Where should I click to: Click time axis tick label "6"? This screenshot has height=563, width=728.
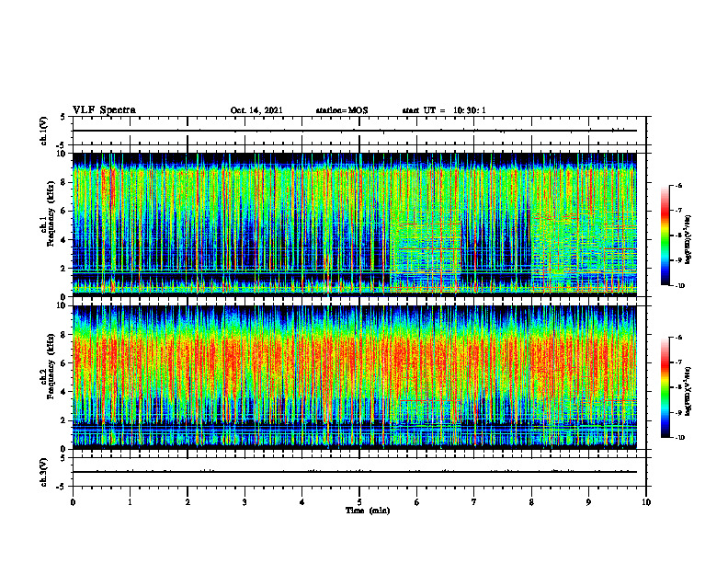417,502
